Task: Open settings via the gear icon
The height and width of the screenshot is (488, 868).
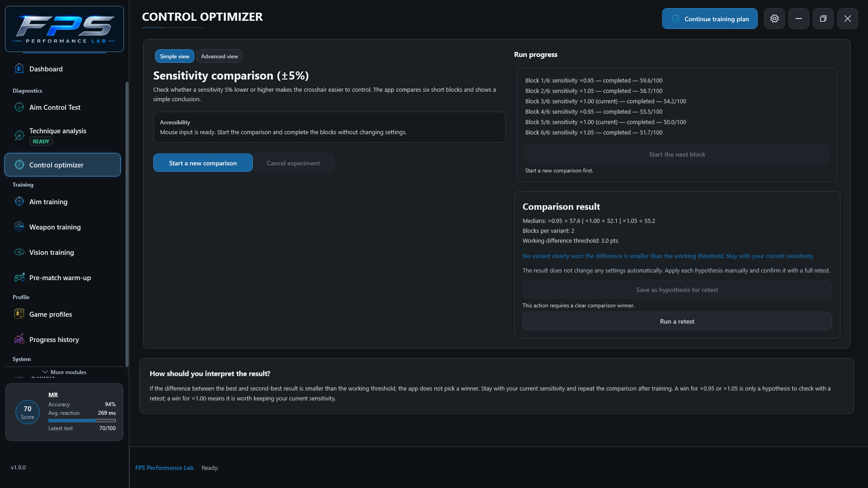Action: click(x=774, y=19)
